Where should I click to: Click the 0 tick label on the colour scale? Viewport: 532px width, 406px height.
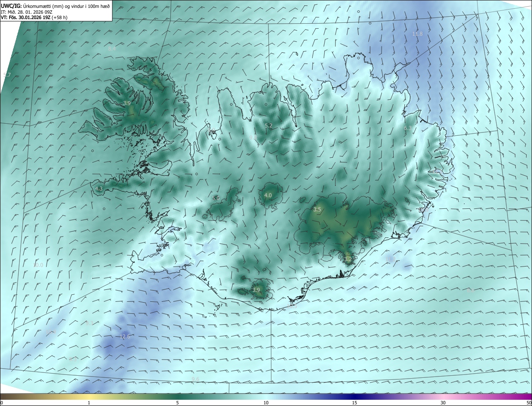(x=2, y=403)
